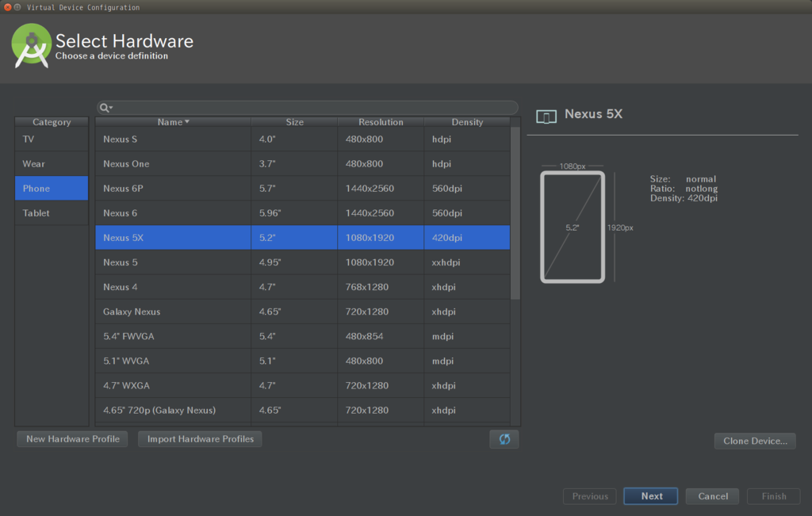The image size is (812, 516).
Task: Select the Wear category
Action: (x=52, y=163)
